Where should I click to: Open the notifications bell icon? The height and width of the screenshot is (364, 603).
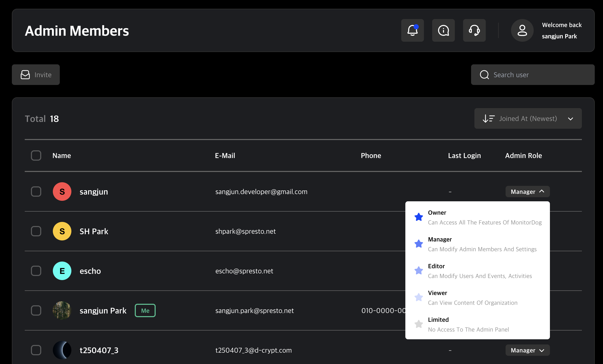click(412, 30)
